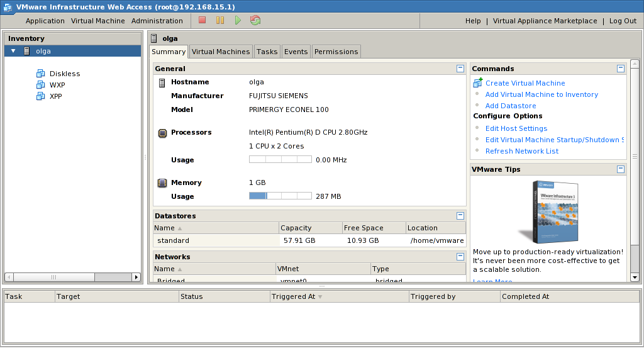Screen dimensions: 644x348
Task: Open the Administration menu
Action: pos(157,21)
